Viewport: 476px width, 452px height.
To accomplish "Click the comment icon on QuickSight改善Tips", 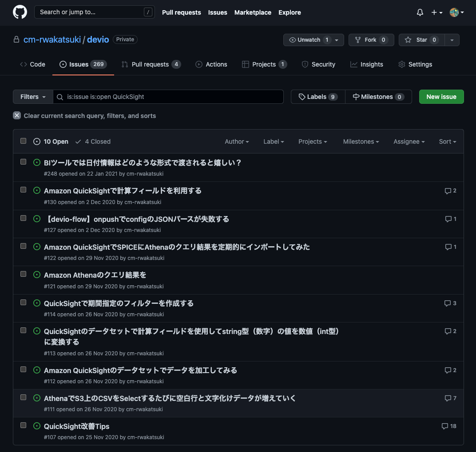I will tap(445, 426).
